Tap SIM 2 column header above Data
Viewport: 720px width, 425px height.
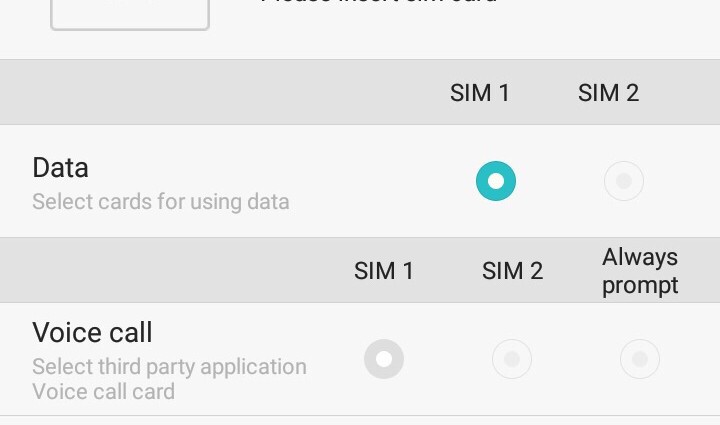tap(608, 93)
